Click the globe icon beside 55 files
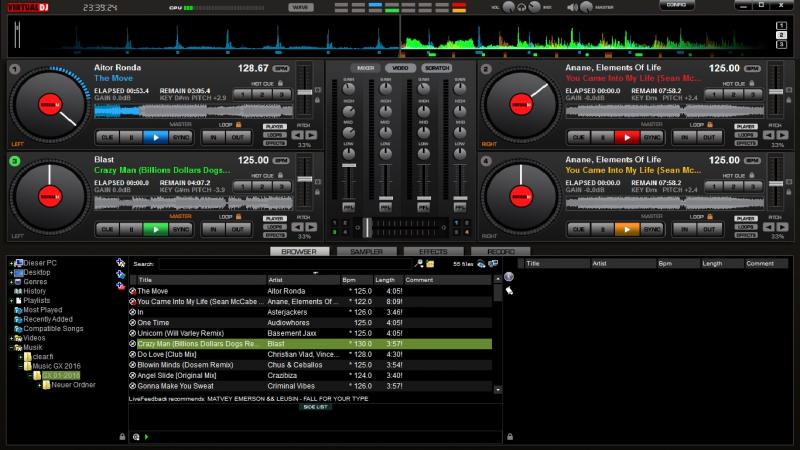This screenshot has width=800, height=450. click(x=481, y=264)
